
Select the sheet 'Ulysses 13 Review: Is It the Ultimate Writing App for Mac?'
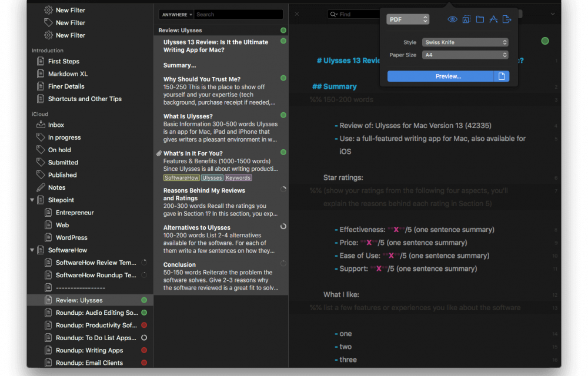tap(221, 46)
